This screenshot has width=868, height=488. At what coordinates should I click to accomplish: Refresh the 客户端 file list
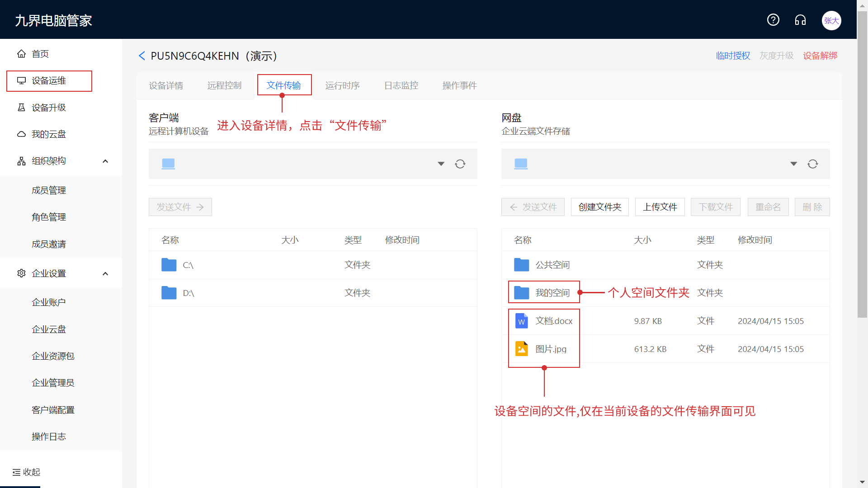460,164
